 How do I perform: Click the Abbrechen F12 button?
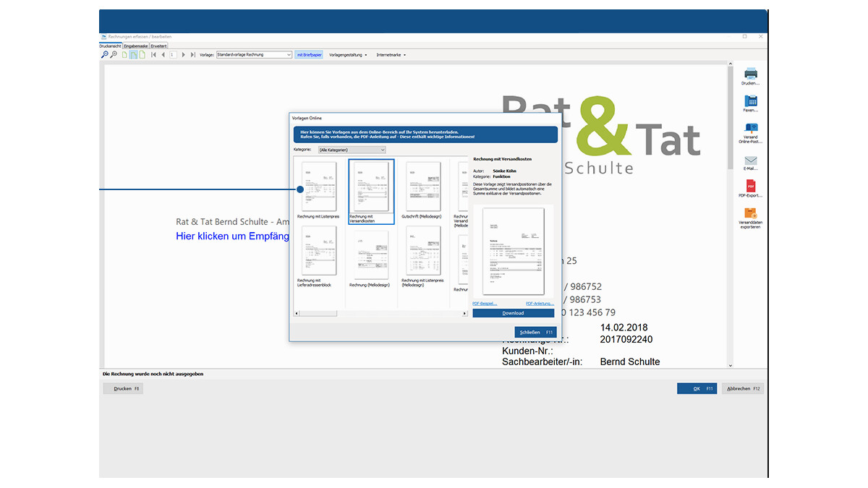tap(743, 388)
